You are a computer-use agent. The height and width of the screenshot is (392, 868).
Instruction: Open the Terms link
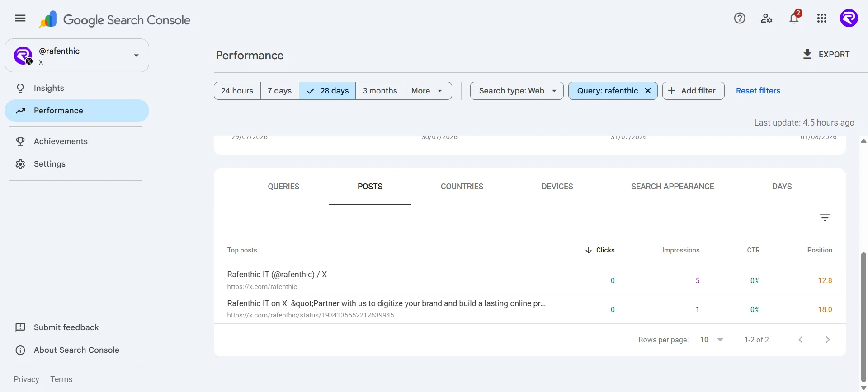[61, 379]
